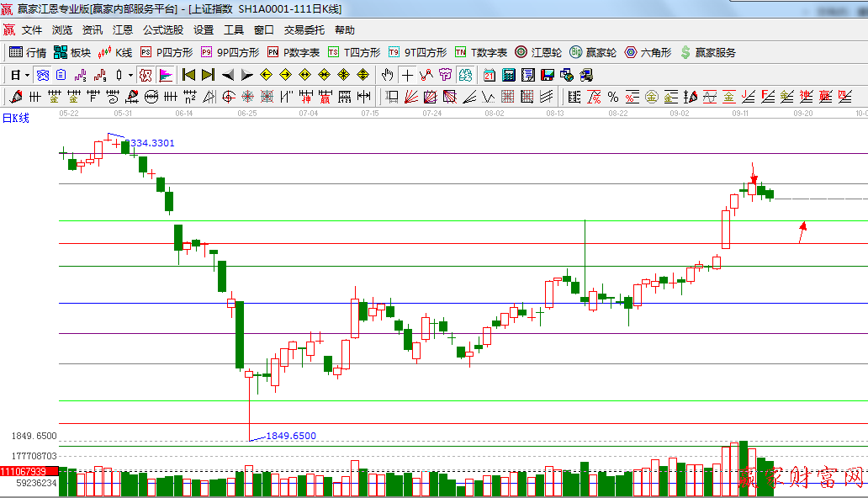The height and width of the screenshot is (498, 868).
Task: Jump to first bar with skip-start icon
Action: [x=188, y=75]
